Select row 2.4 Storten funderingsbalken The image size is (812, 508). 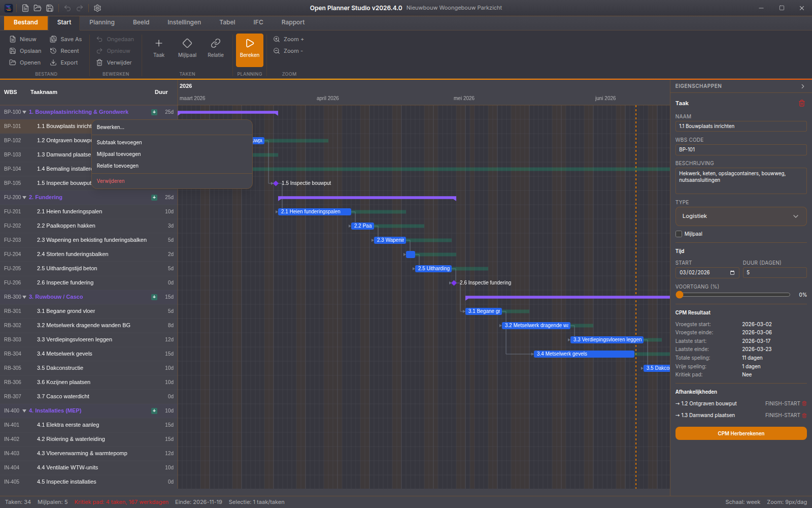tap(89, 254)
